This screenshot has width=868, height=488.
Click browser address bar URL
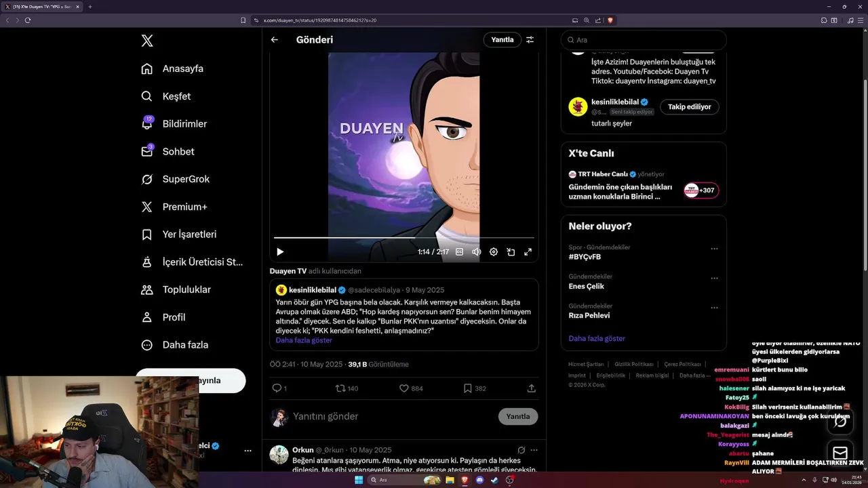tap(319, 20)
